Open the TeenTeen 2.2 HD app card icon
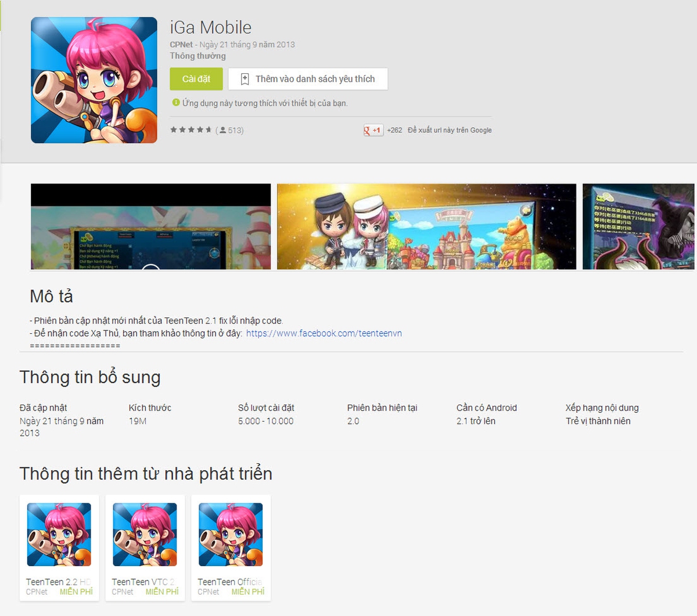Screen dimensions: 697x616 (59, 535)
